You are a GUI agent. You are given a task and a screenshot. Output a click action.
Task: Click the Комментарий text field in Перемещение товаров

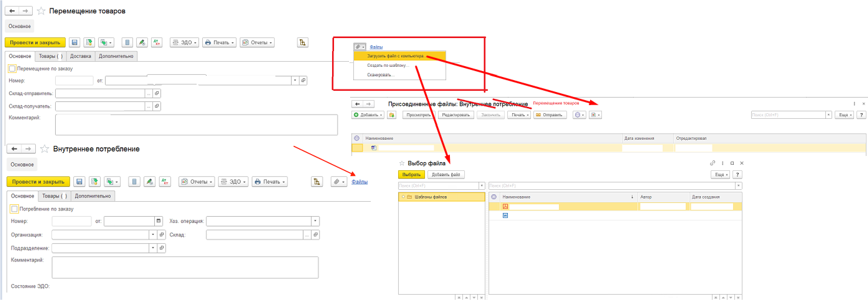tap(196, 125)
